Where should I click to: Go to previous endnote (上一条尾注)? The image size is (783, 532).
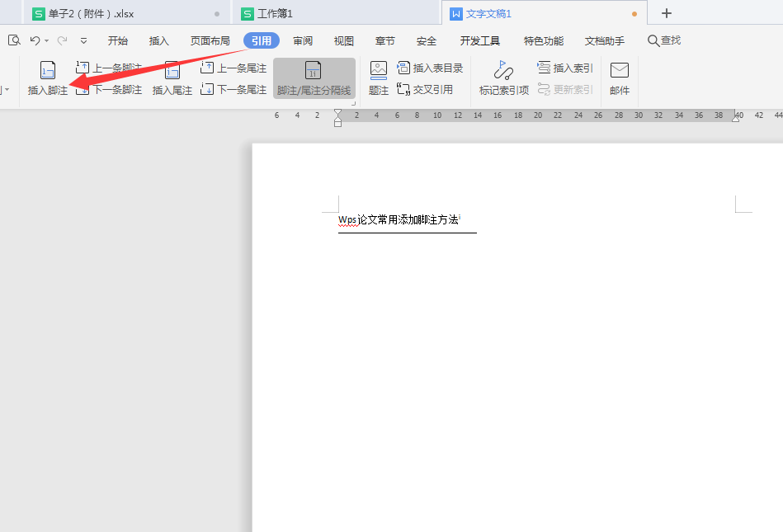click(233, 68)
